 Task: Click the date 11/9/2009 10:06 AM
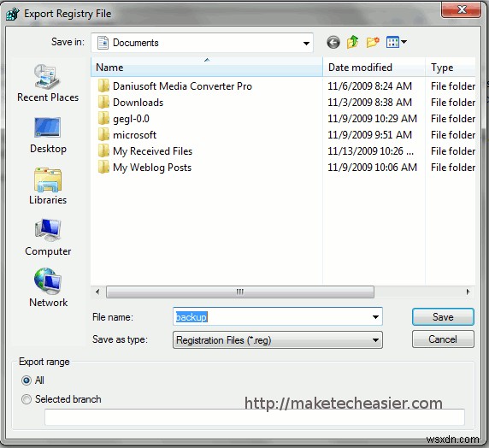372,168
